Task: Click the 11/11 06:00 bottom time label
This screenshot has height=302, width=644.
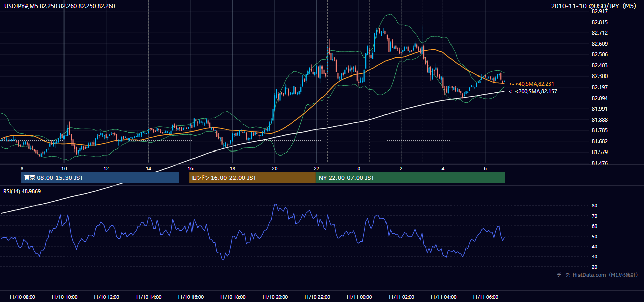Action: pos(485,297)
